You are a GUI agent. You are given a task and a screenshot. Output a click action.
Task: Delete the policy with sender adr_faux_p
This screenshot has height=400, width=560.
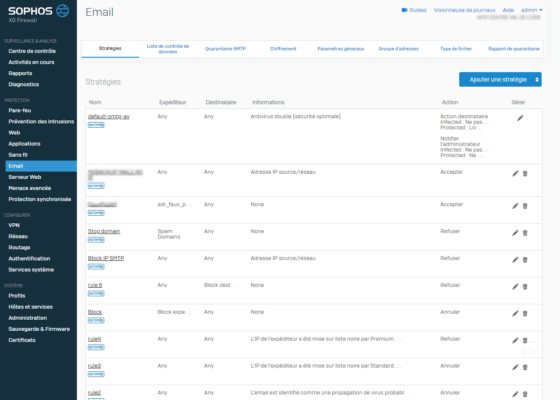525,206
